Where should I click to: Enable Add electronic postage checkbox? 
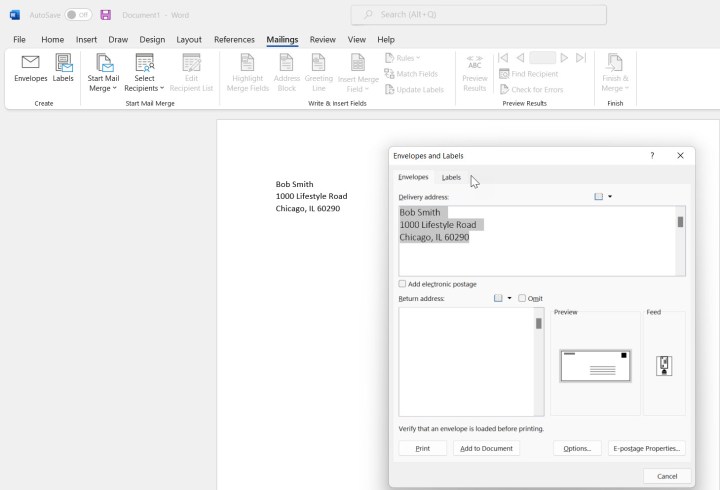pos(403,284)
